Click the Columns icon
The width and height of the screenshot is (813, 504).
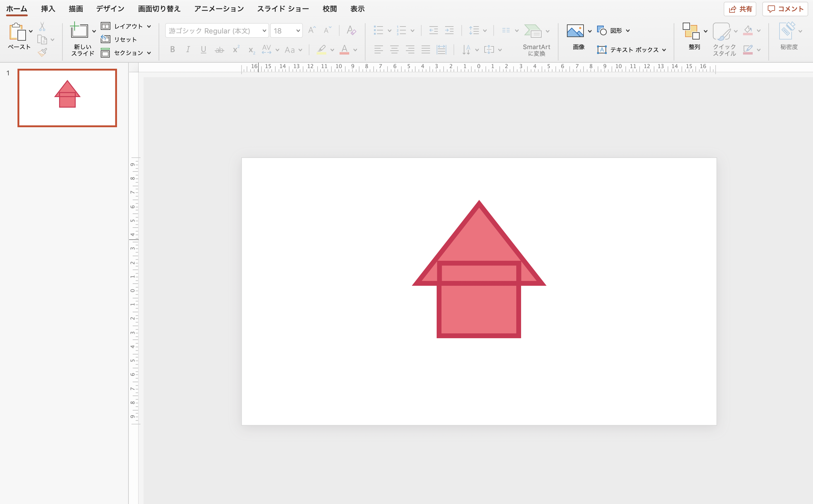(506, 30)
